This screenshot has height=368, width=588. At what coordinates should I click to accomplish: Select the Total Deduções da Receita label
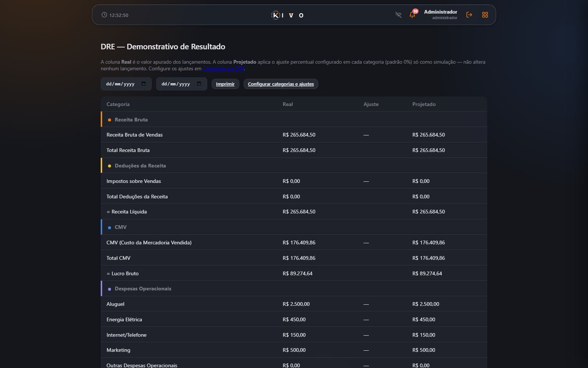(137, 197)
